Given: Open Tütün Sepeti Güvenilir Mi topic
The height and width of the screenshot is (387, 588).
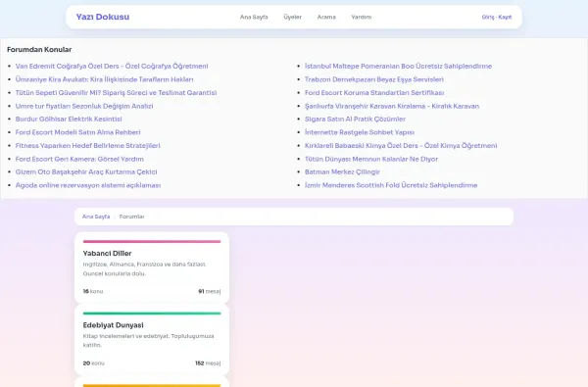Looking at the screenshot, I should click(116, 93).
